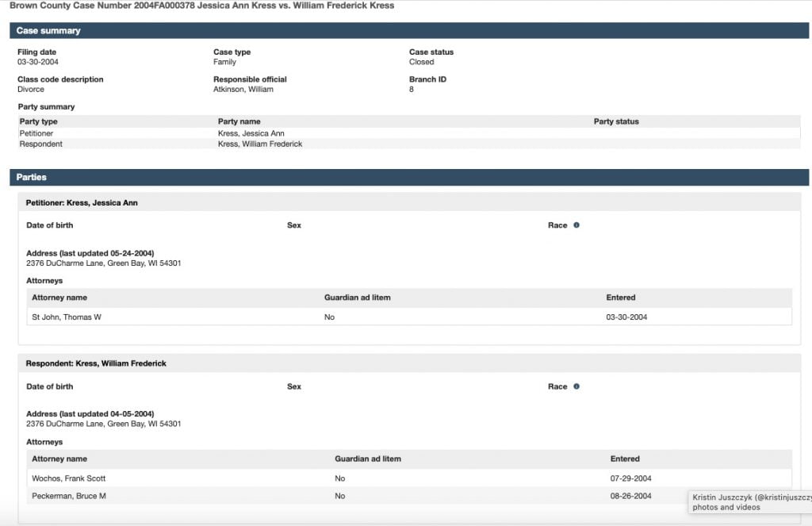The image size is (812, 526).
Task: Click Guardian ad litem header in Respondent table
Action: (x=368, y=459)
